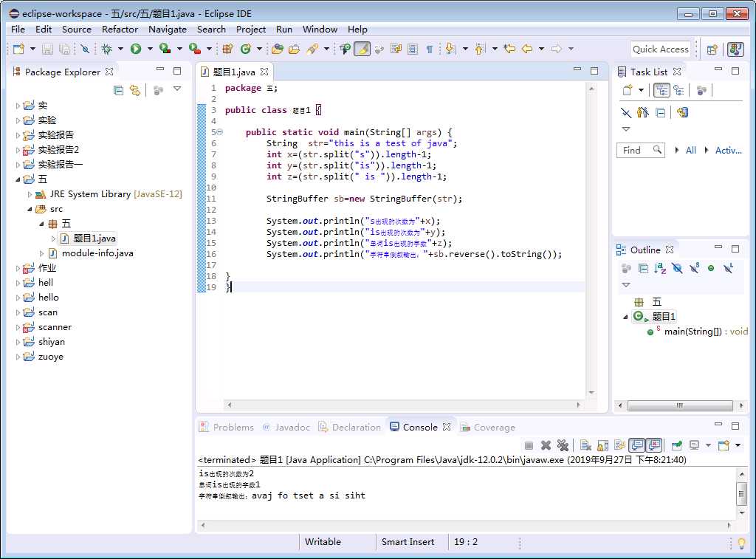This screenshot has height=559, width=756.
Task: Click the Quick Access field
Action: point(661,49)
